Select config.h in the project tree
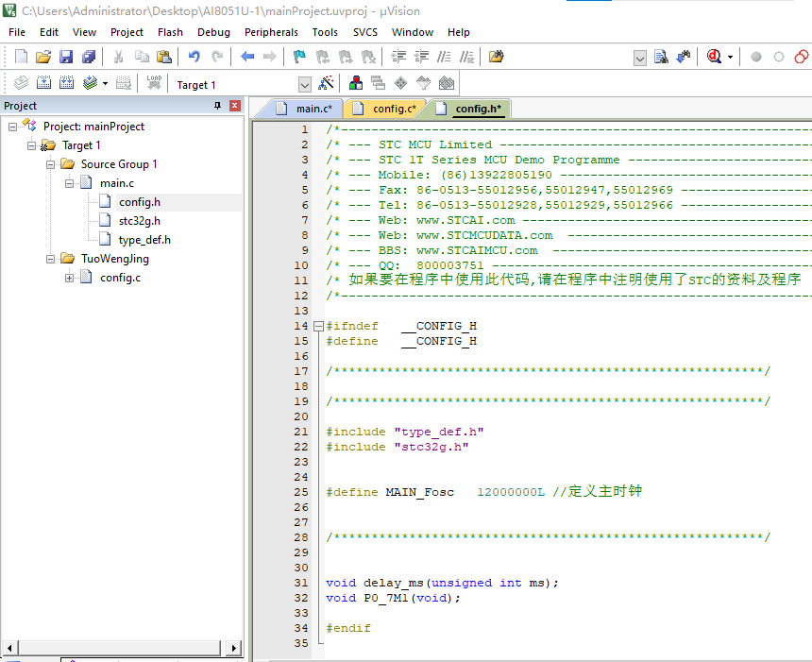 tap(140, 202)
